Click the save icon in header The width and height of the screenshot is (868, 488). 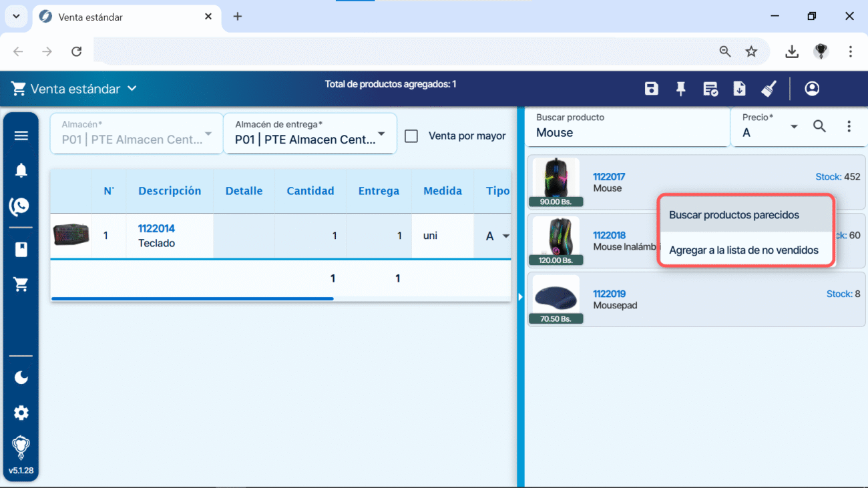coord(652,89)
